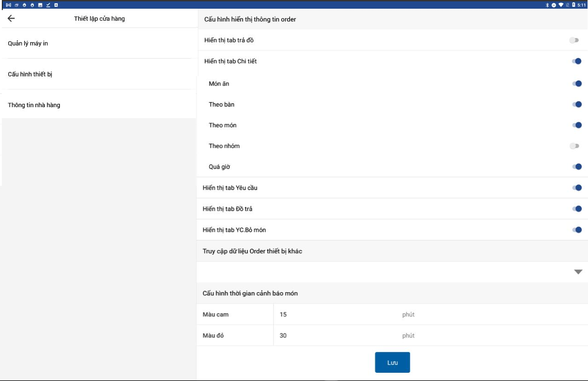588x381 pixels.
Task: Tap the battery status icon
Action: tap(574, 5)
